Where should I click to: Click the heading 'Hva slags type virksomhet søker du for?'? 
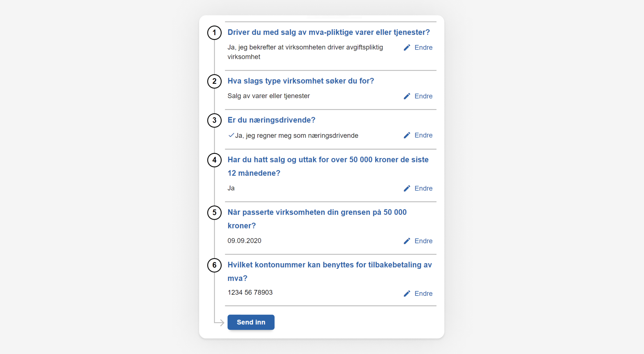coord(301,81)
